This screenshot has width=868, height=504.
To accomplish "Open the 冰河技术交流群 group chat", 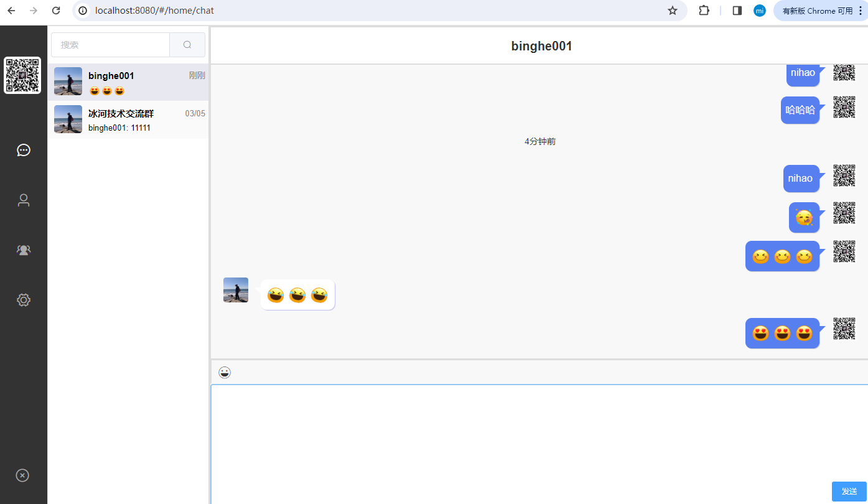I will 129,120.
